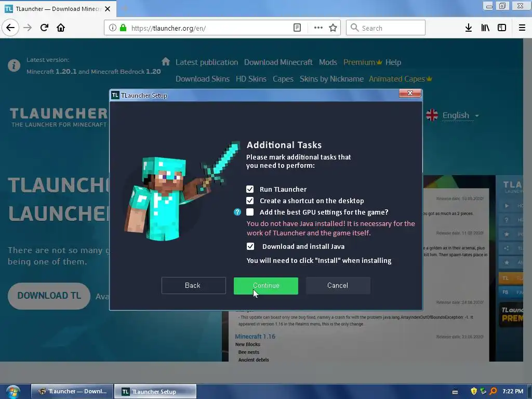Viewport: 532px width, 399px height.
Task: Open page actions three-dots menu
Action: [x=318, y=28]
